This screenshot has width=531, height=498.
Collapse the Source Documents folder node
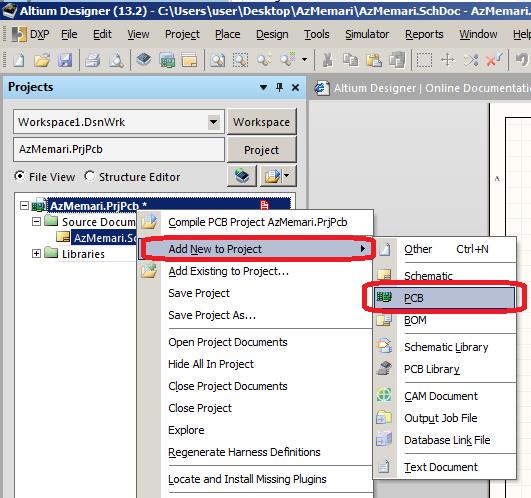[x=36, y=222]
